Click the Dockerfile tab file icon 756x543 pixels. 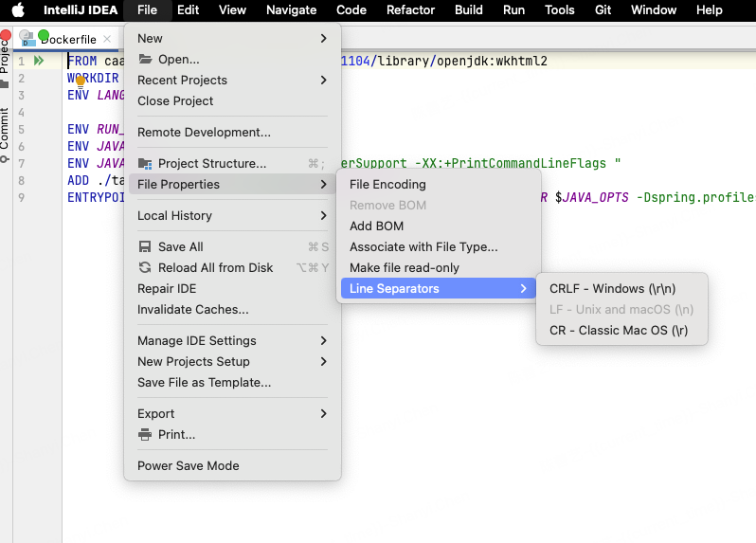[x=28, y=39]
